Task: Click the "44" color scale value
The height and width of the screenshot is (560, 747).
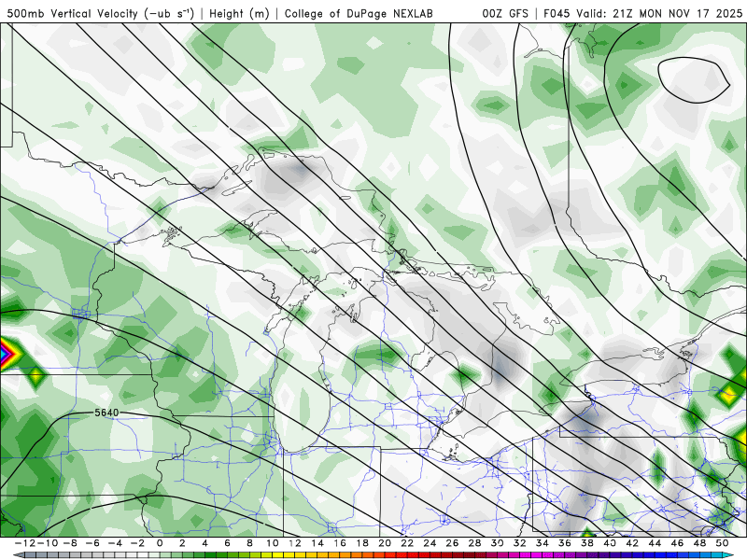Action: (x=655, y=543)
